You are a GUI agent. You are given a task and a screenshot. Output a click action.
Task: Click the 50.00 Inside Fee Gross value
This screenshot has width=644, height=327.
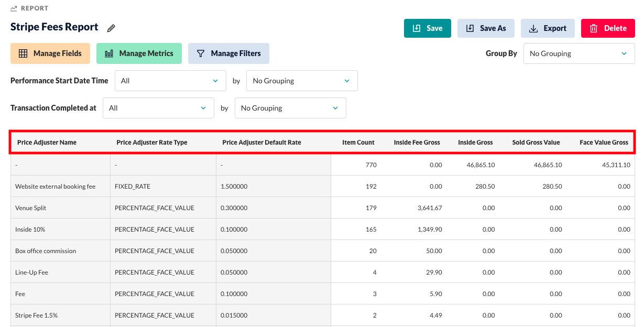click(433, 251)
